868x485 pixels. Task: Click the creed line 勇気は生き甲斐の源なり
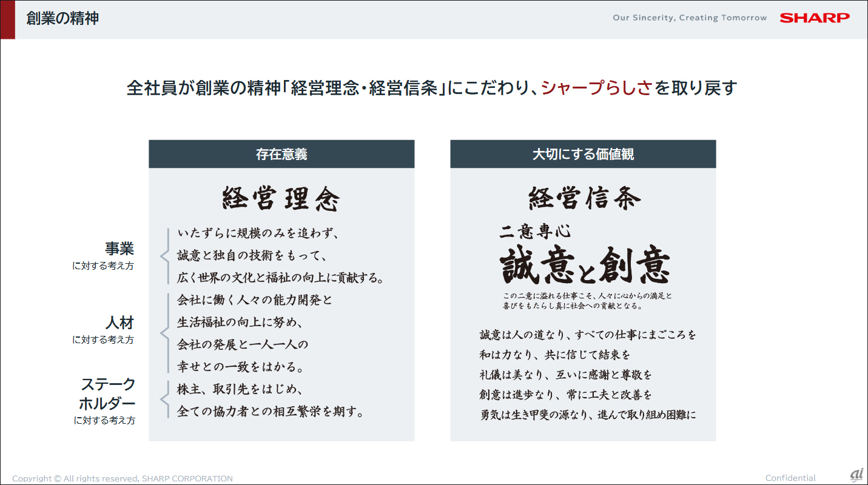(588, 416)
